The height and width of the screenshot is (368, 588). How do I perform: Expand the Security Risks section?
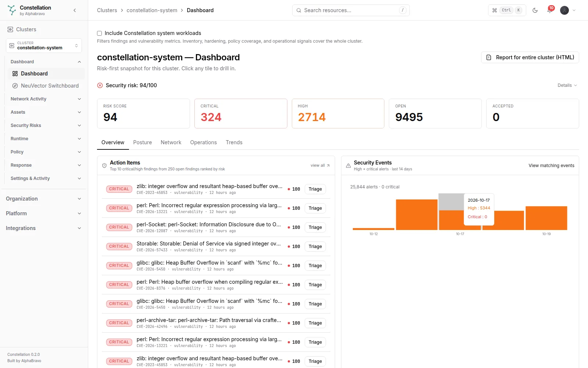[46, 125]
